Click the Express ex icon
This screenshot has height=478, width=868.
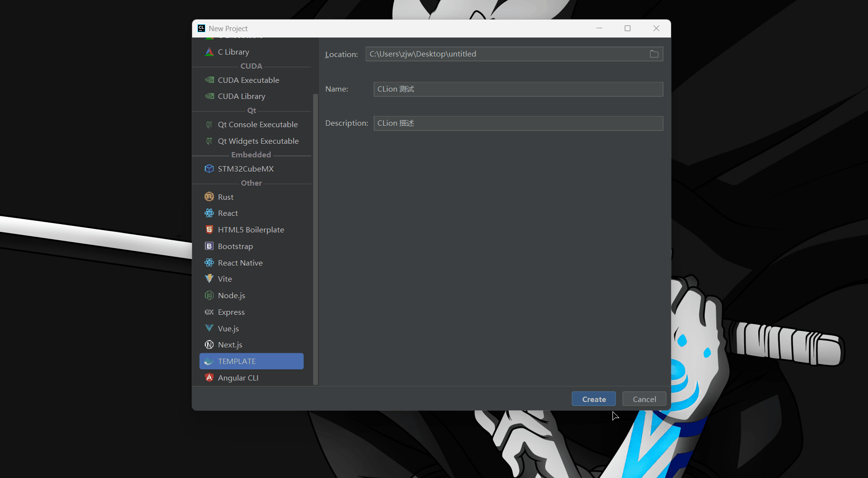pos(209,312)
